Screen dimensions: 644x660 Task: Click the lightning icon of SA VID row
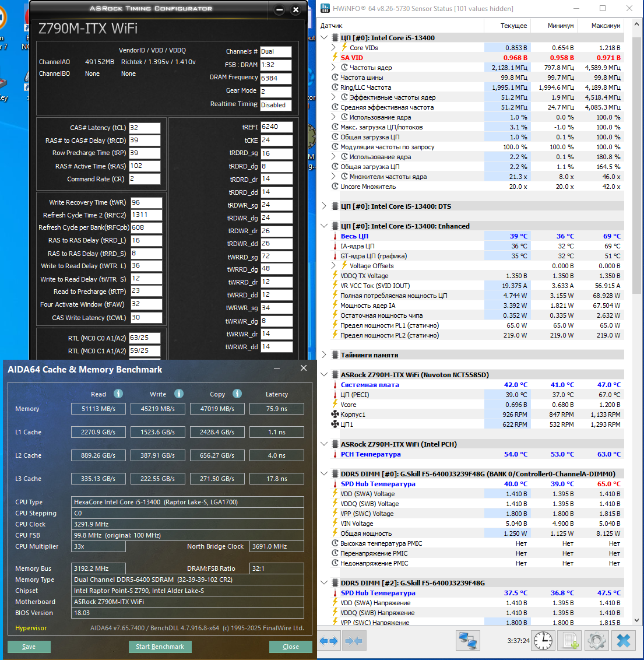click(x=335, y=58)
